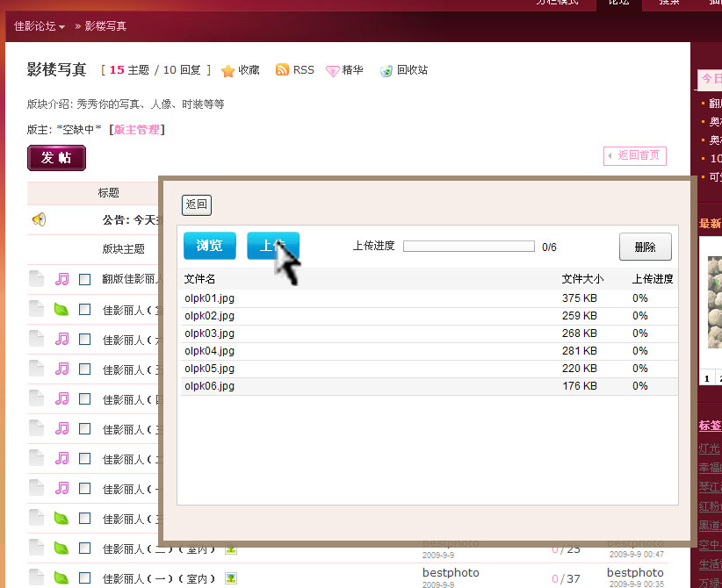Click the announcement speaker icon
The height and width of the screenshot is (588, 722).
(39, 219)
